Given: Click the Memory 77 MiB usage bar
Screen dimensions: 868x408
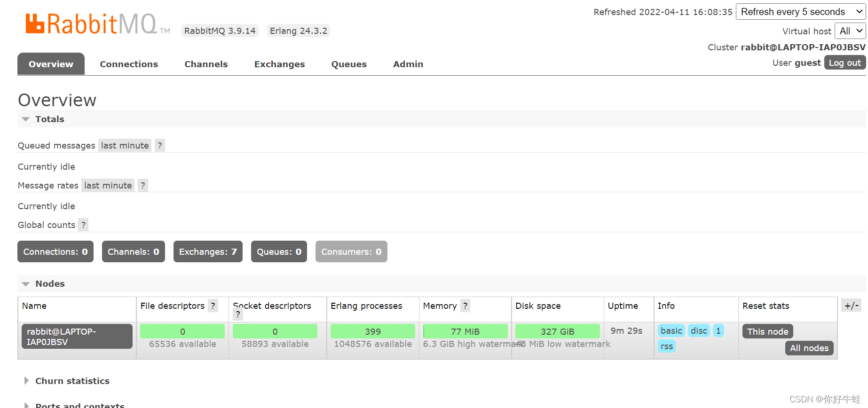Looking at the screenshot, I should click(466, 331).
